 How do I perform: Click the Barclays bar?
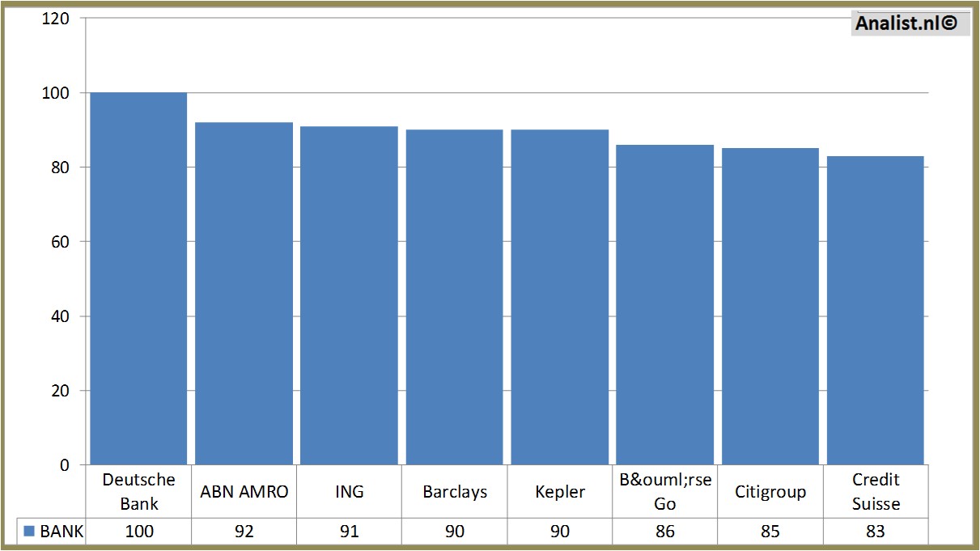point(454,297)
